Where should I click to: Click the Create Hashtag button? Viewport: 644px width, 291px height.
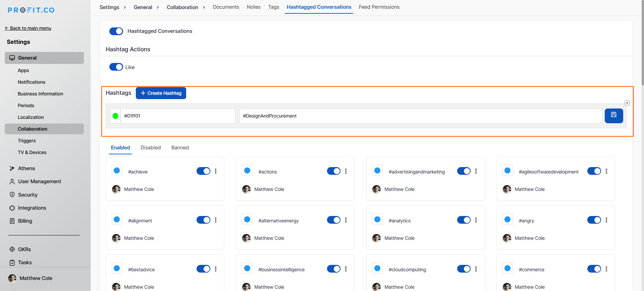click(x=161, y=93)
